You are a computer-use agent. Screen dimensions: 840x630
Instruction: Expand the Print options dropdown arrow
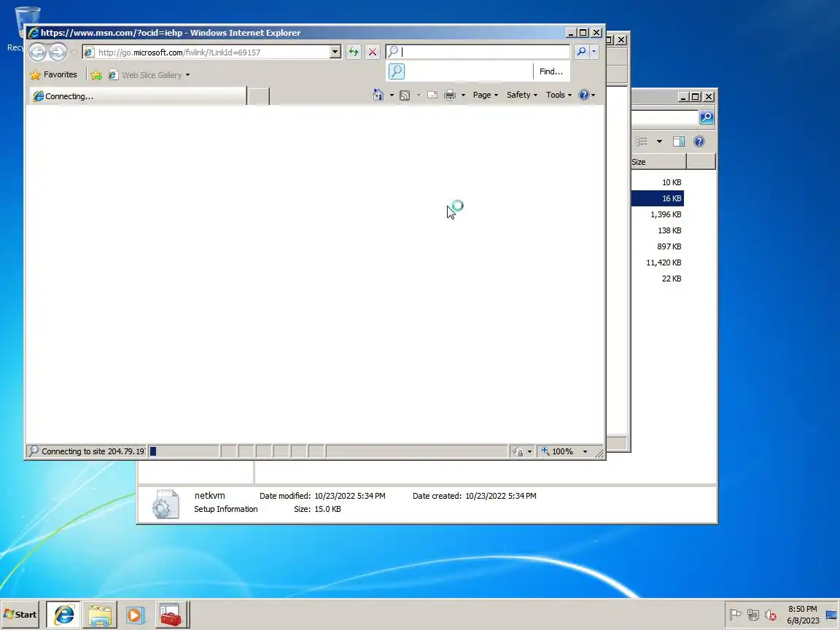click(464, 96)
